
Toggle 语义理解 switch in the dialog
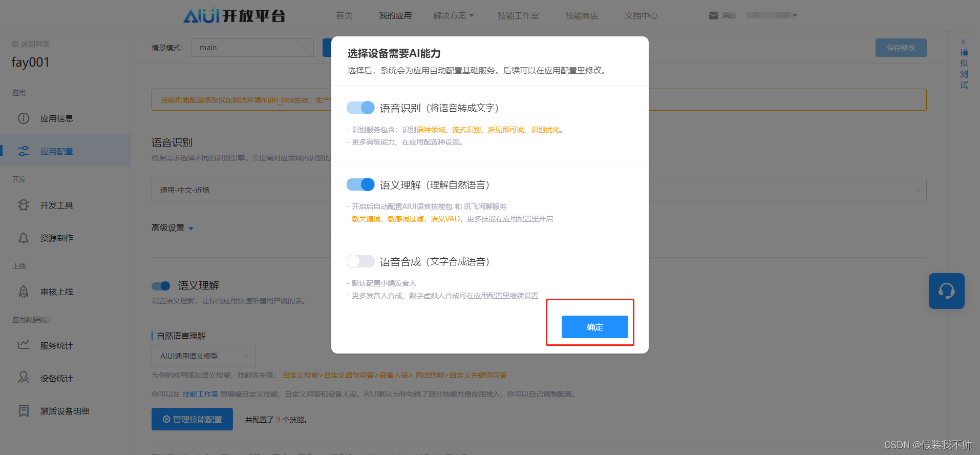tap(360, 184)
